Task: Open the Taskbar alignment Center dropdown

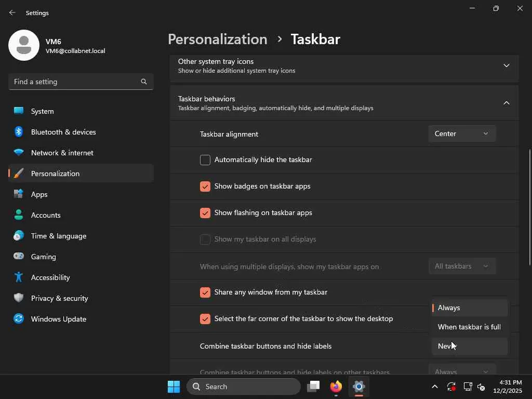Action: click(x=462, y=134)
